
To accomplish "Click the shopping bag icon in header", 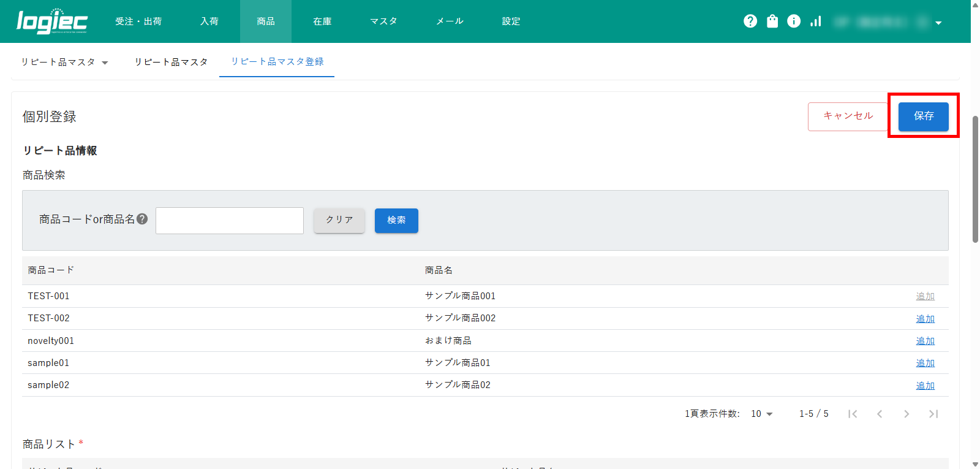I will (772, 21).
